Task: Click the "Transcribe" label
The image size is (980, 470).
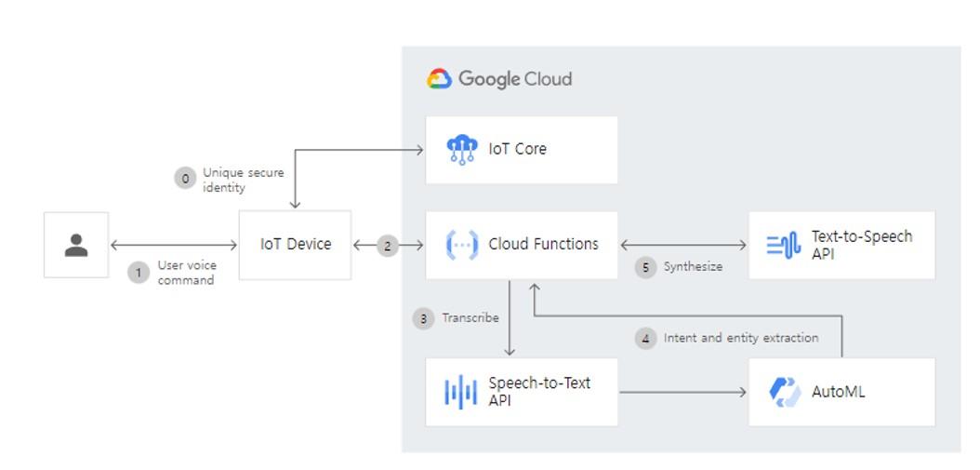Action: click(x=470, y=318)
